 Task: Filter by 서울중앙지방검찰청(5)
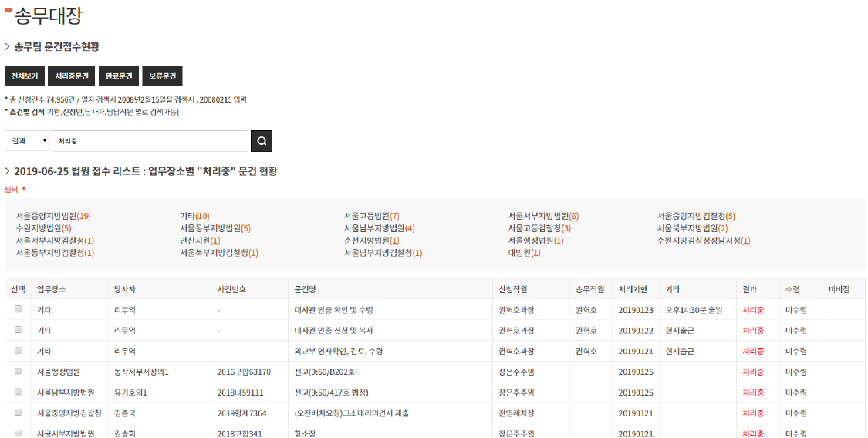click(x=697, y=216)
